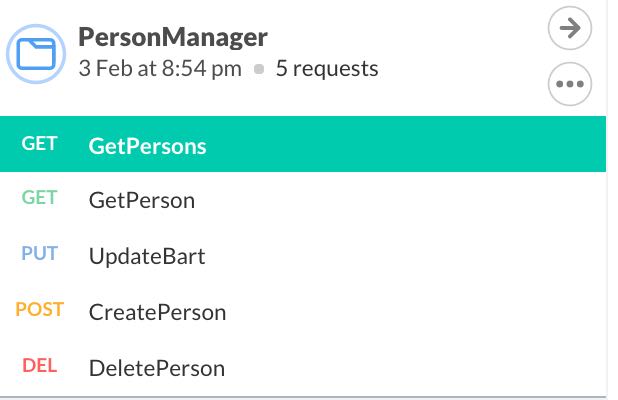This screenshot has width=618, height=400.
Task: Click the POST method badge
Action: [x=39, y=310]
